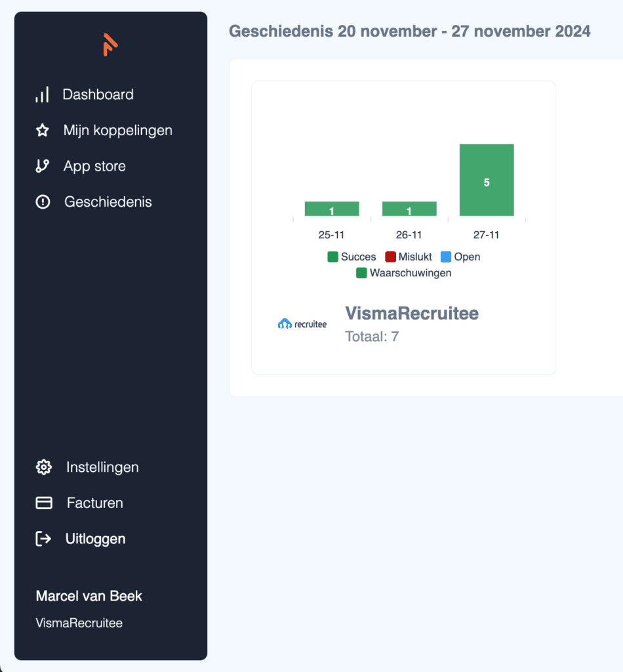Click the Facturen credit card icon
The height and width of the screenshot is (672, 623).
pyautogui.click(x=43, y=503)
